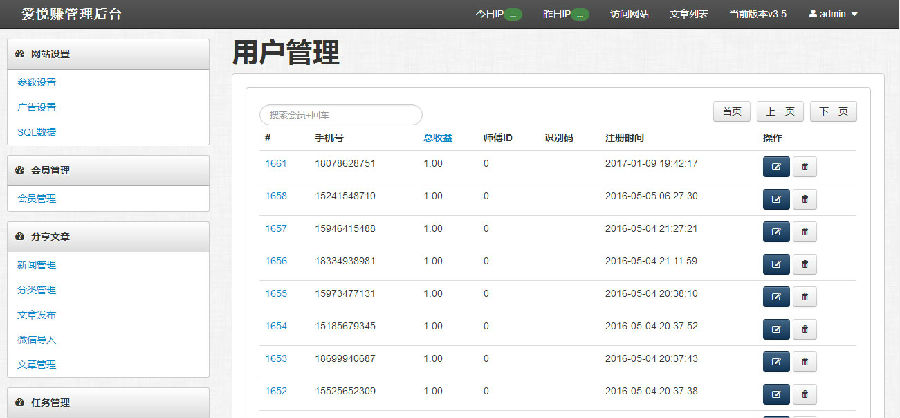Image resolution: width=900 pixels, height=418 pixels.
Task: Open the admin user dropdown
Action: coord(833,14)
